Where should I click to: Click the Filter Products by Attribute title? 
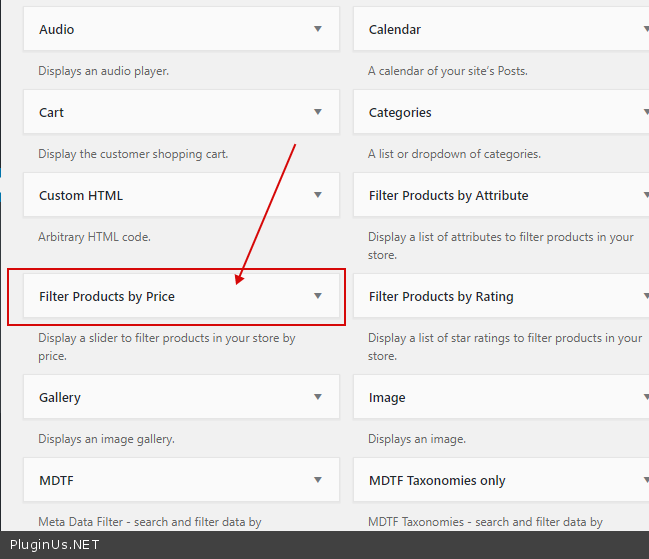tap(448, 195)
